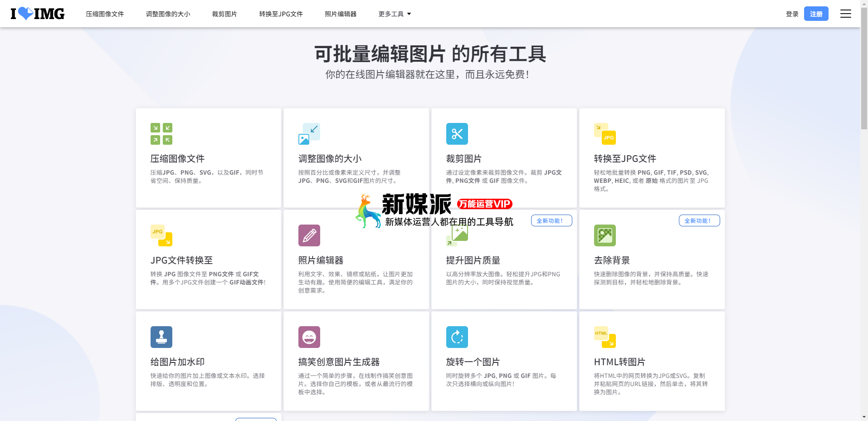Open the 照片编辑器 card title
Viewport: 868px width, 421px height.
coord(321,260)
